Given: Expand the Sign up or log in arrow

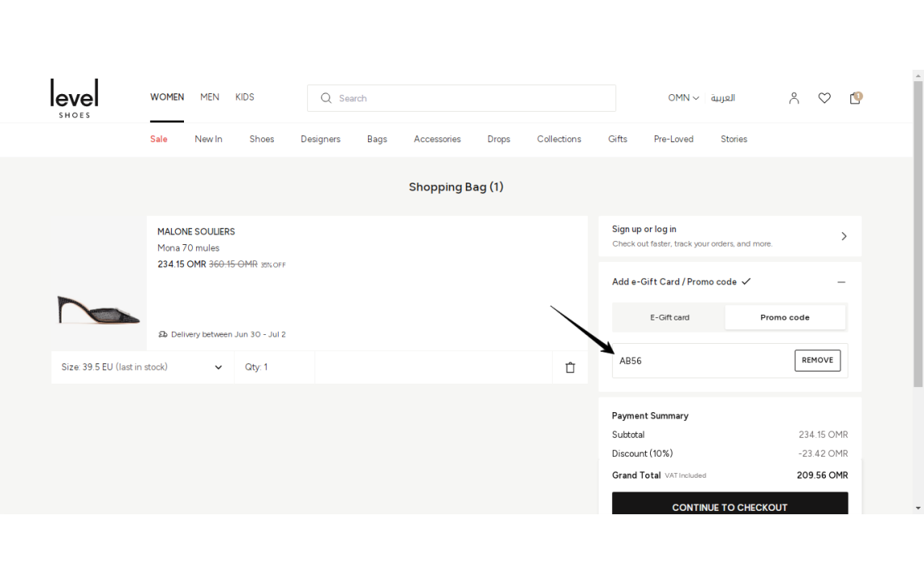Looking at the screenshot, I should point(844,236).
